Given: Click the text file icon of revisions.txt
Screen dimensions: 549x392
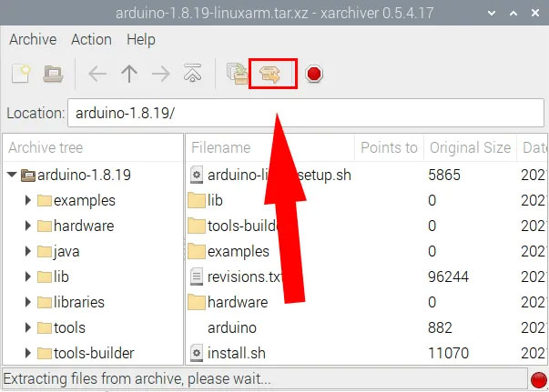Looking at the screenshot, I should tap(197, 277).
